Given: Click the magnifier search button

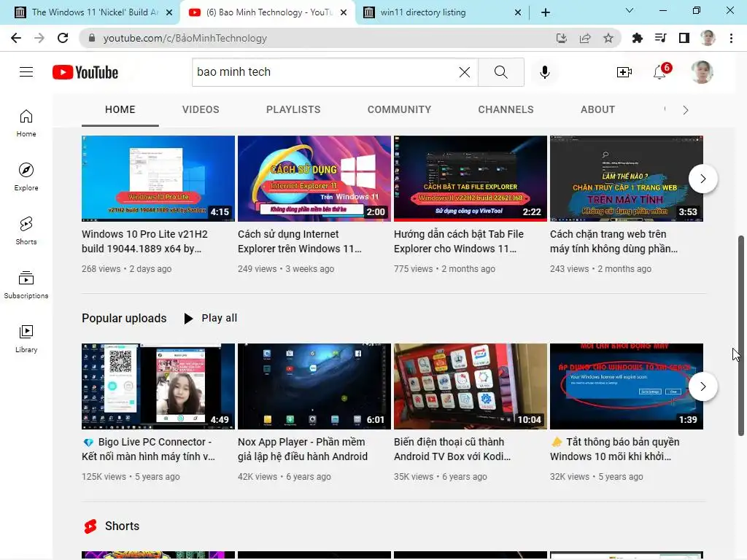Looking at the screenshot, I should tap(500, 72).
